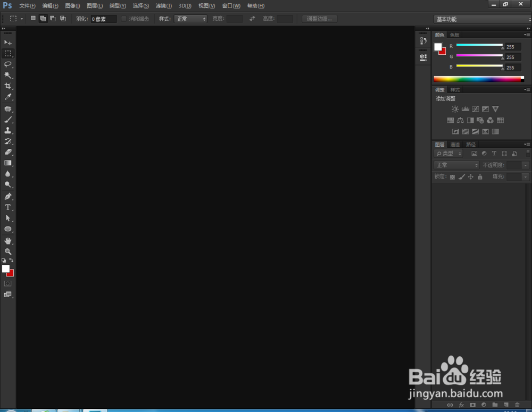Select the Hand tool

pyautogui.click(x=8, y=241)
